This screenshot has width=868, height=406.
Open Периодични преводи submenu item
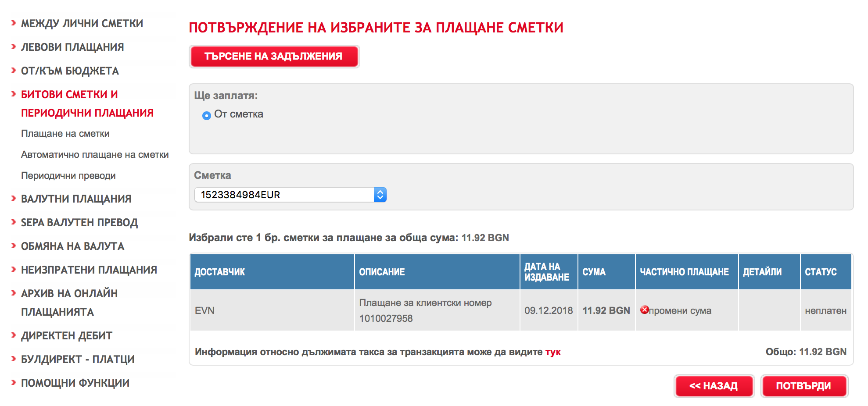point(68,176)
